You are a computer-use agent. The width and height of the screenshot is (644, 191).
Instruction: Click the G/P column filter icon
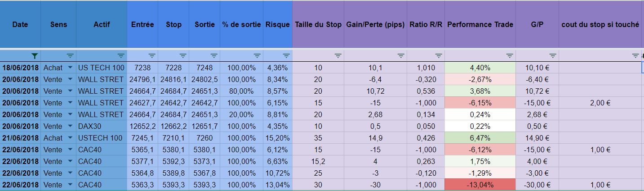point(553,56)
